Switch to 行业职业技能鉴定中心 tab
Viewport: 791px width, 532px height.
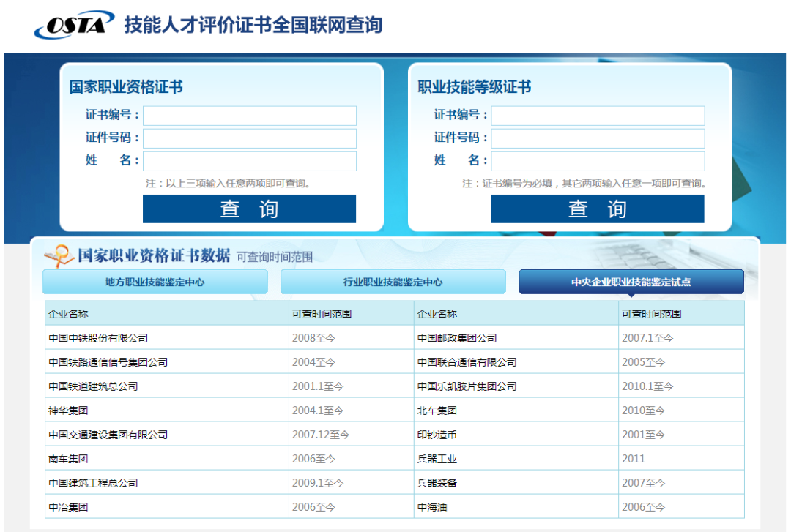393,282
